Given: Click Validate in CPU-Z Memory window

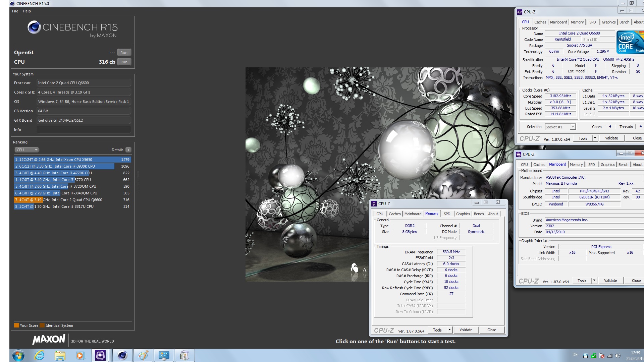Looking at the screenshot, I should 466,330.
